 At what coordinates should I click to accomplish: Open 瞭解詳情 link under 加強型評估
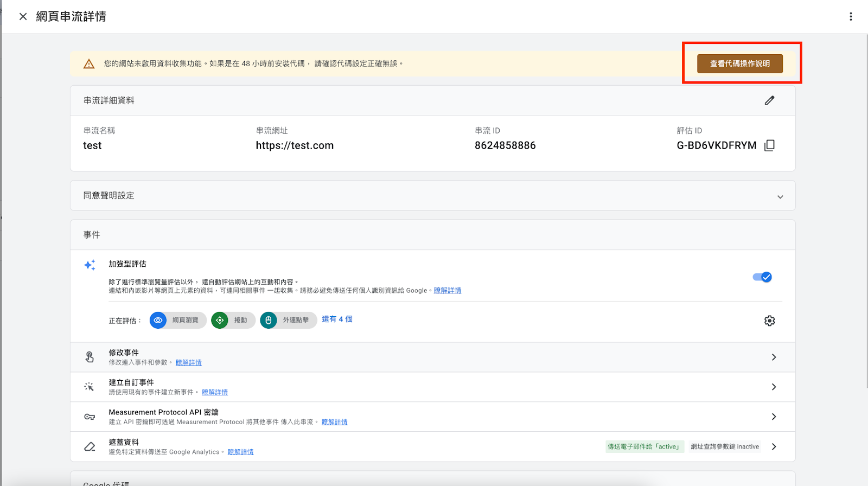click(x=448, y=291)
